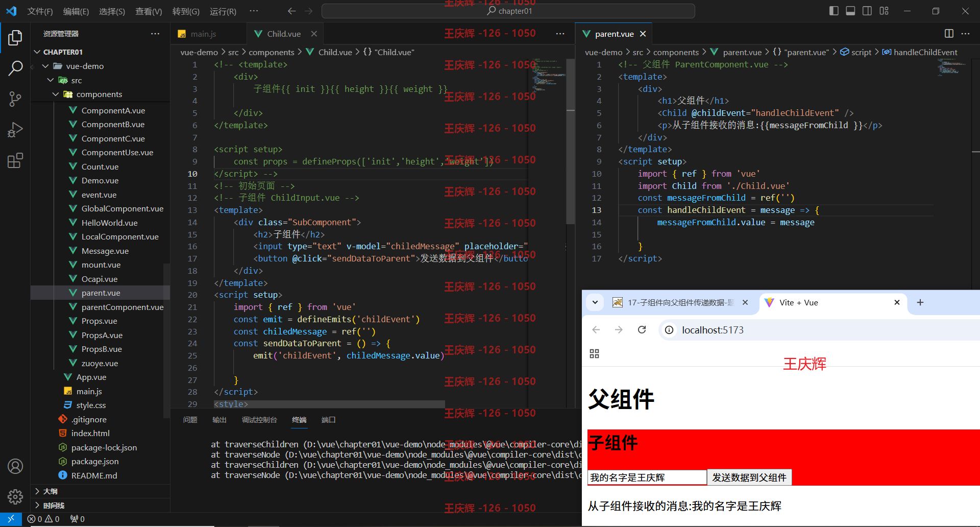Open browser tab search dropdown
The width and height of the screenshot is (980, 527).
(x=595, y=302)
